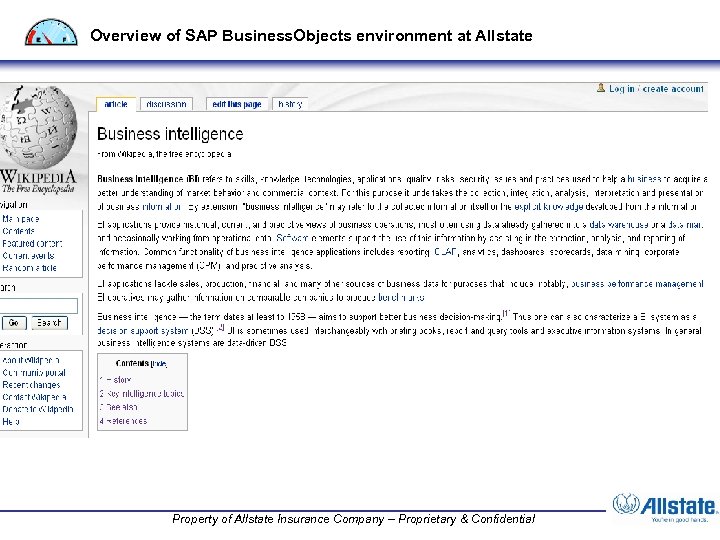
Task: Open Community portal link
Action: point(34,373)
